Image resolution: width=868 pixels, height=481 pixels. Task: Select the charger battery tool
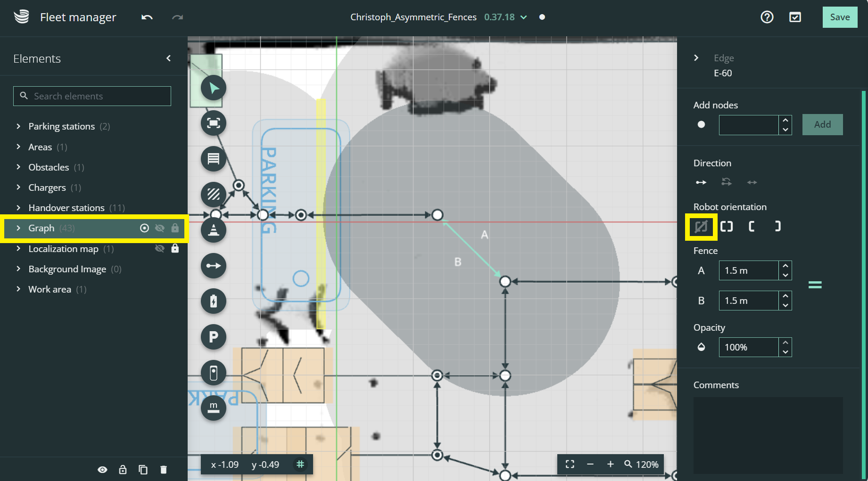click(214, 302)
